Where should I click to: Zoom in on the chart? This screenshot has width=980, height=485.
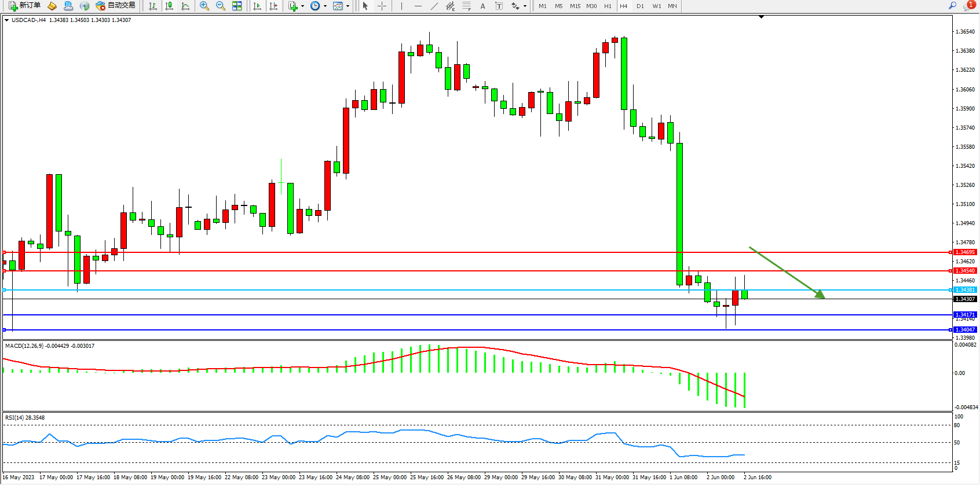204,6
